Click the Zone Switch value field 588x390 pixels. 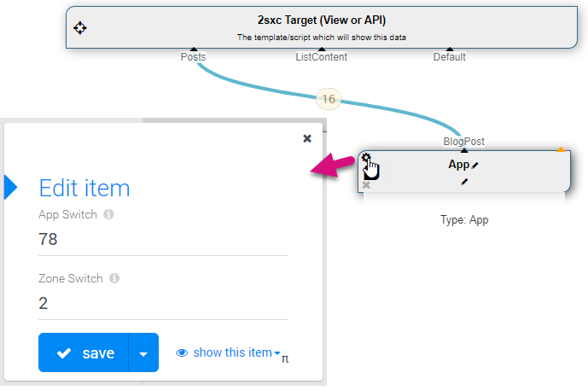(x=163, y=303)
